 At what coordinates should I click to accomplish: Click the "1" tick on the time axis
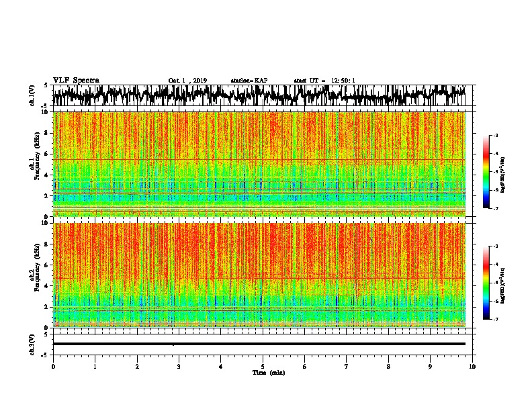point(95,367)
